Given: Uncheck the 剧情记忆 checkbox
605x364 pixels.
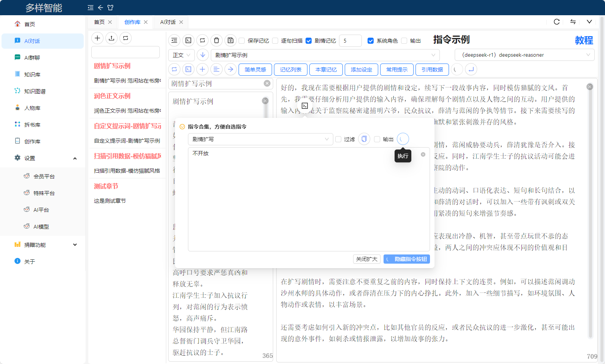Looking at the screenshot, I should point(309,41).
